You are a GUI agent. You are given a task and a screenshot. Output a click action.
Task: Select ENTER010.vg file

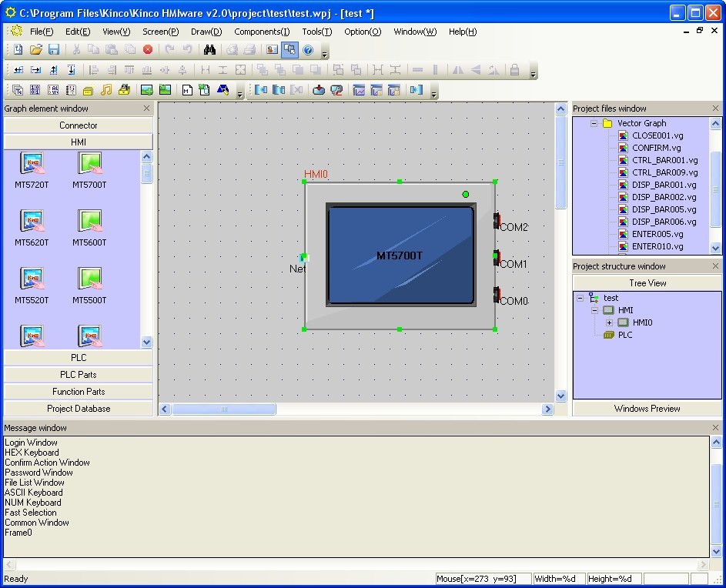[x=657, y=246]
